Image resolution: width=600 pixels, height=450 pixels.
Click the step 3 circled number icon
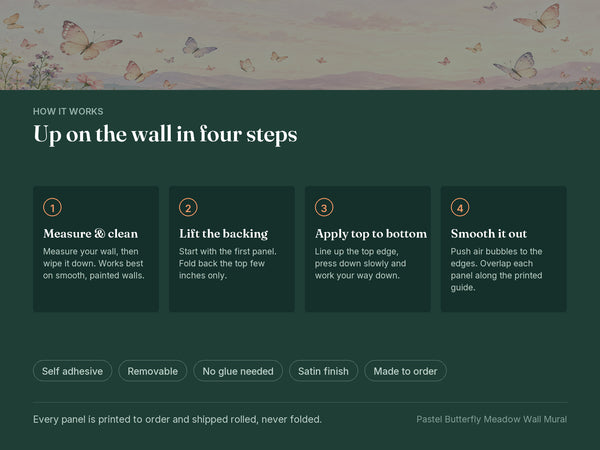324,207
